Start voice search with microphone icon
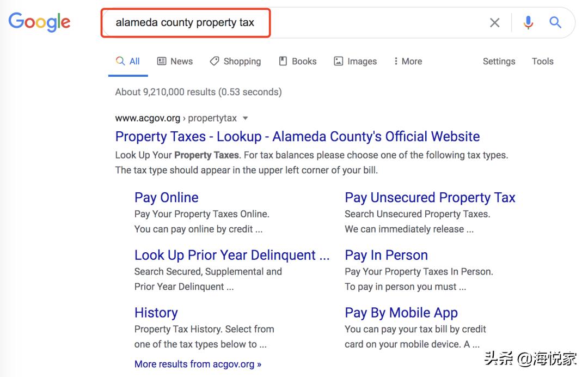588x377 pixels. (528, 22)
